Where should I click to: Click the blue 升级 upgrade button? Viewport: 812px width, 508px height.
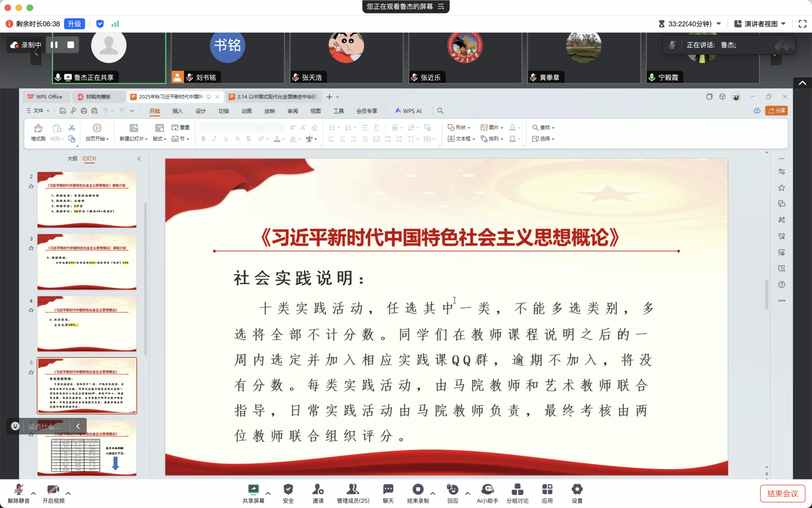tap(74, 24)
